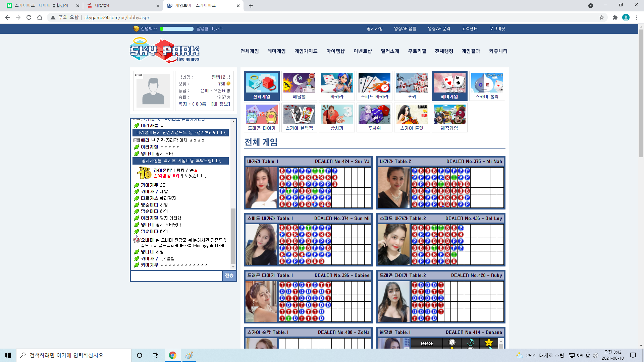Open 드래곤 타이거 Table.1 Babiee thumbnail
This screenshot has height=362, width=644.
tap(261, 302)
